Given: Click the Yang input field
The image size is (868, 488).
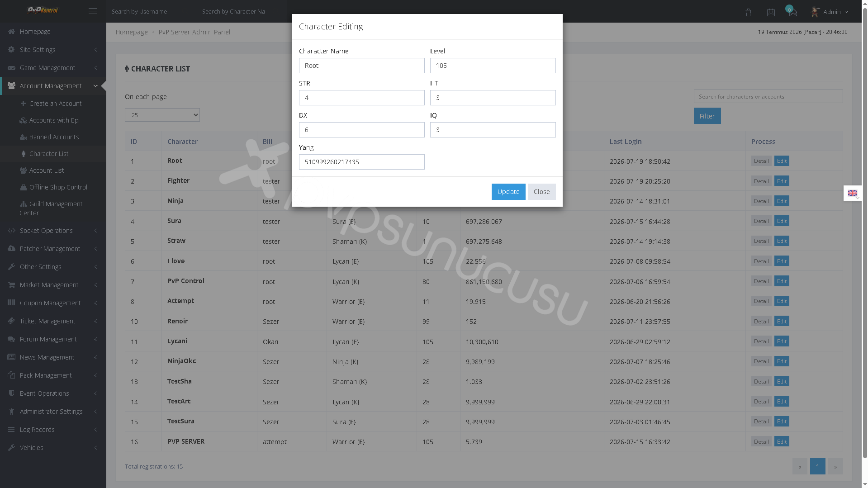Looking at the screenshot, I should click(x=362, y=162).
